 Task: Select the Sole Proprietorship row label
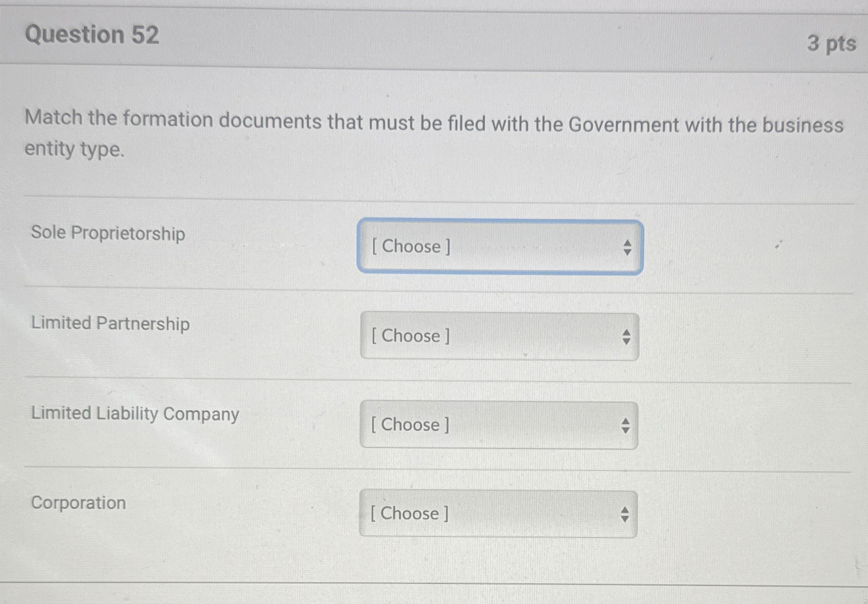108,234
